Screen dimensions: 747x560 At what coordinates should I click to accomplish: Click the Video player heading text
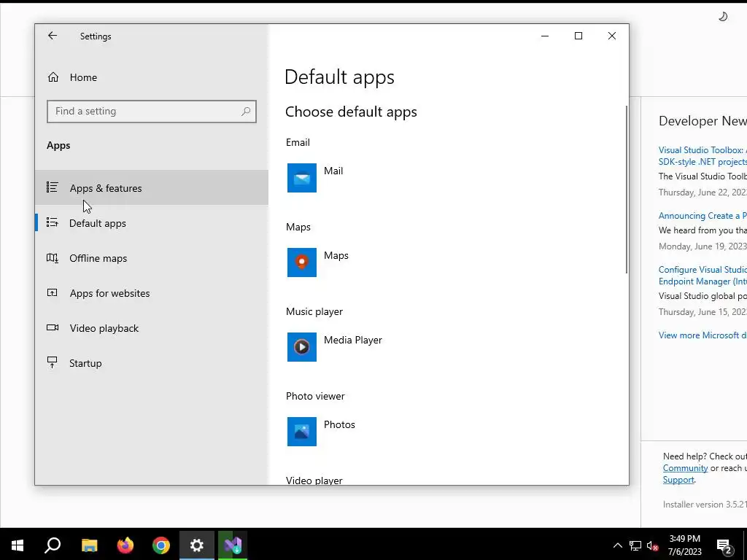click(x=314, y=480)
